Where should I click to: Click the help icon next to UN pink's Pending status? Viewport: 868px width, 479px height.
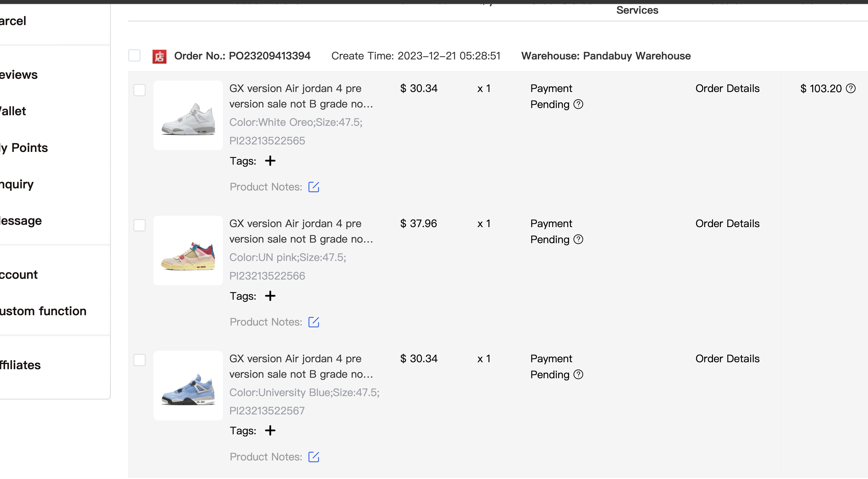tap(579, 239)
